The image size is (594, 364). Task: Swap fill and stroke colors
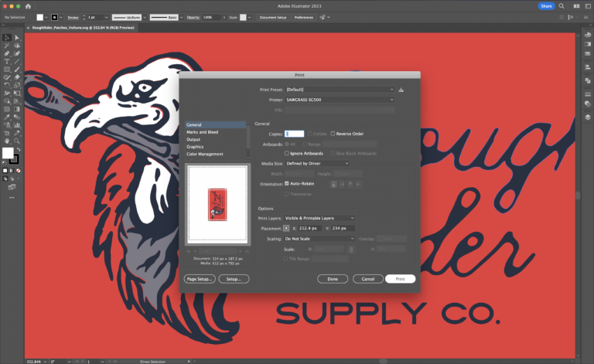[x=19, y=150]
